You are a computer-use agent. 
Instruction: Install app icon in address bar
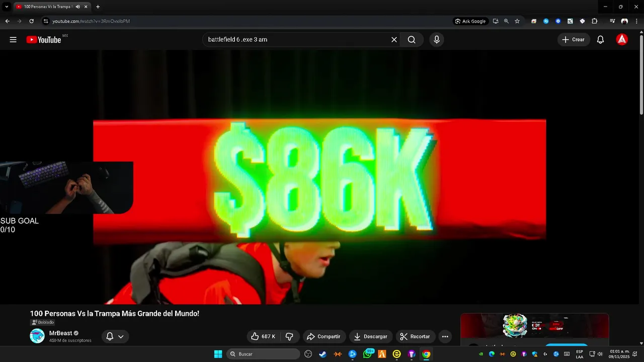pyautogui.click(x=496, y=21)
